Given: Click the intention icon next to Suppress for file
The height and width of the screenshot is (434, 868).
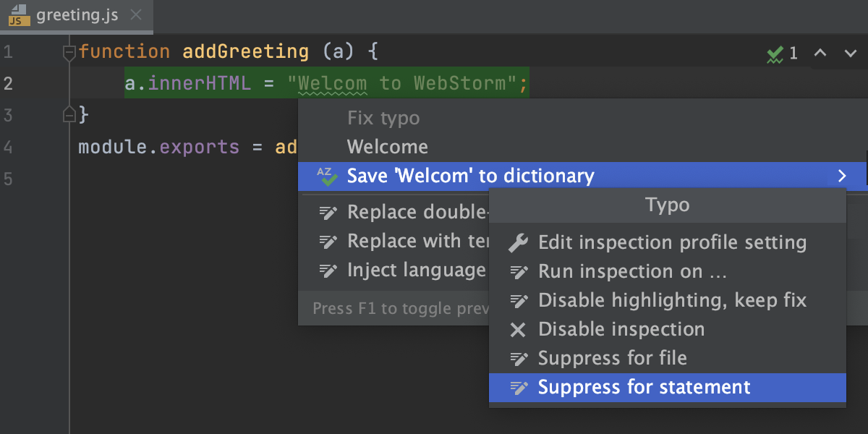Looking at the screenshot, I should click(518, 358).
